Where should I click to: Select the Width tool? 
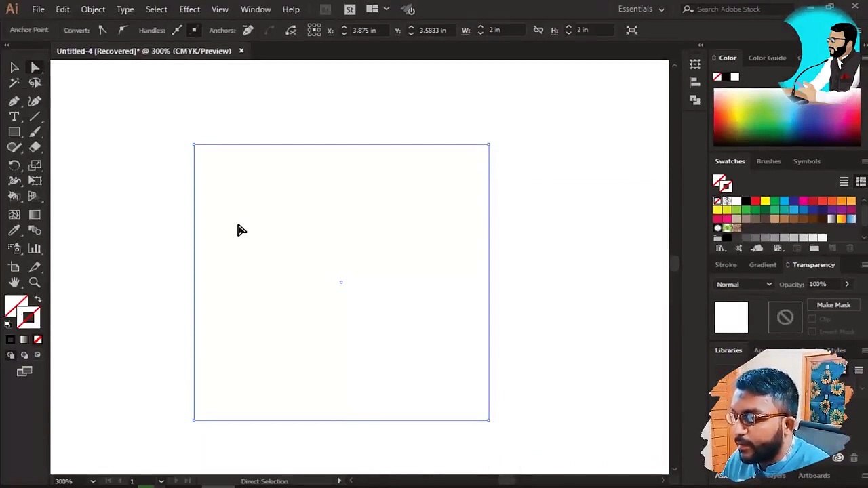tap(14, 181)
